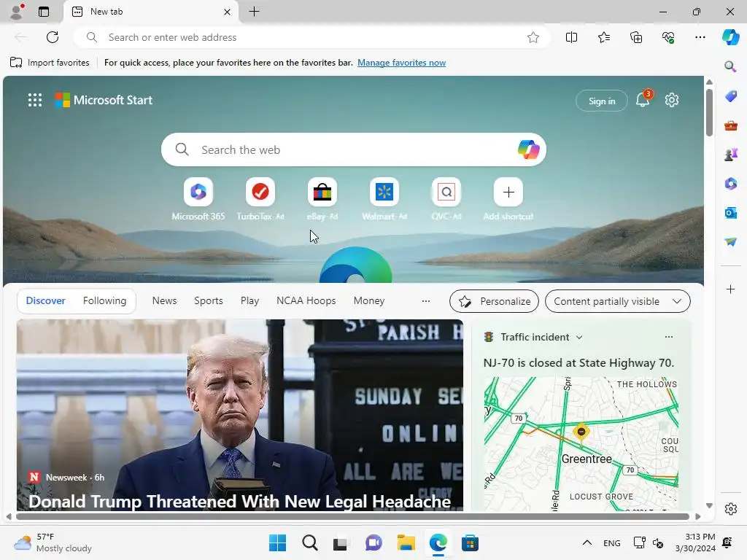Click Import favorites button
The height and width of the screenshot is (560, 747).
(x=50, y=63)
